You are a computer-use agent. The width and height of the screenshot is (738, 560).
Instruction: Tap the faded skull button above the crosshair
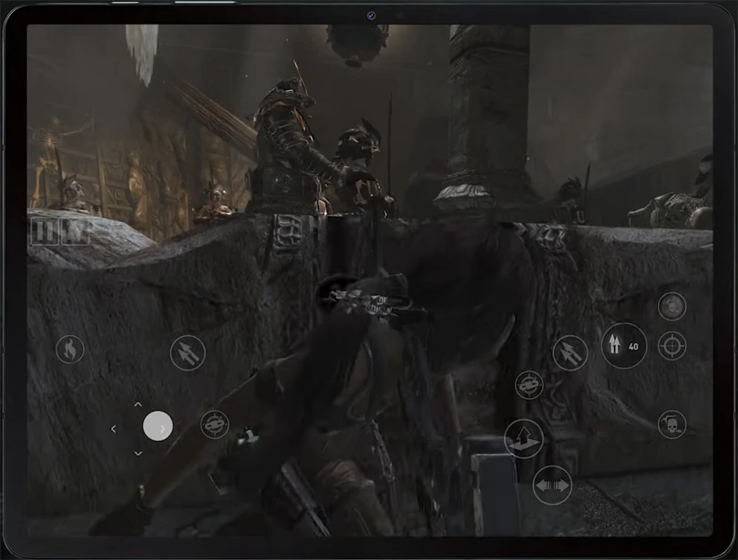(x=671, y=306)
